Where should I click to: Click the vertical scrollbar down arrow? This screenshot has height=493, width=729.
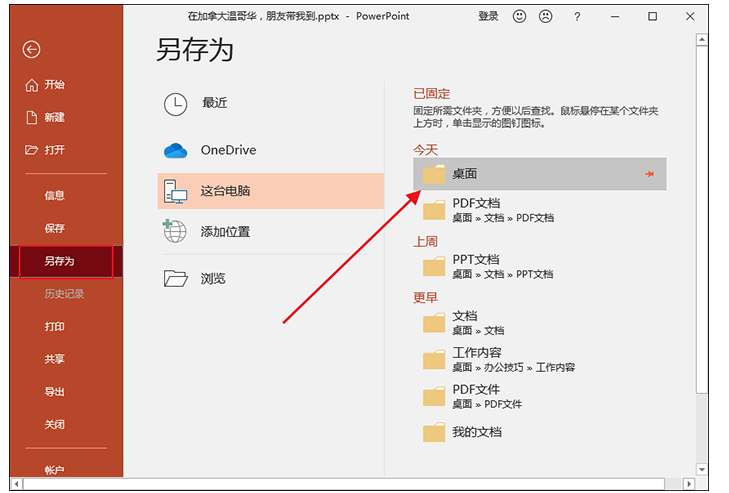point(702,467)
